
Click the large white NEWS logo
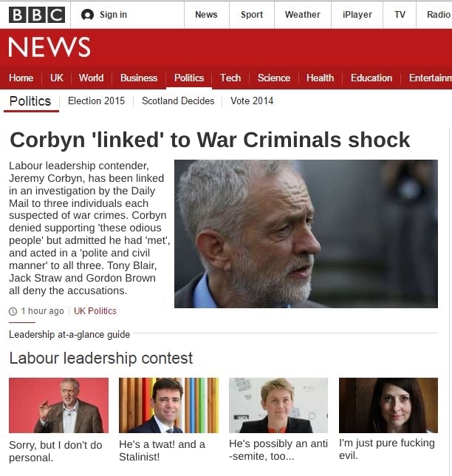tap(49, 47)
